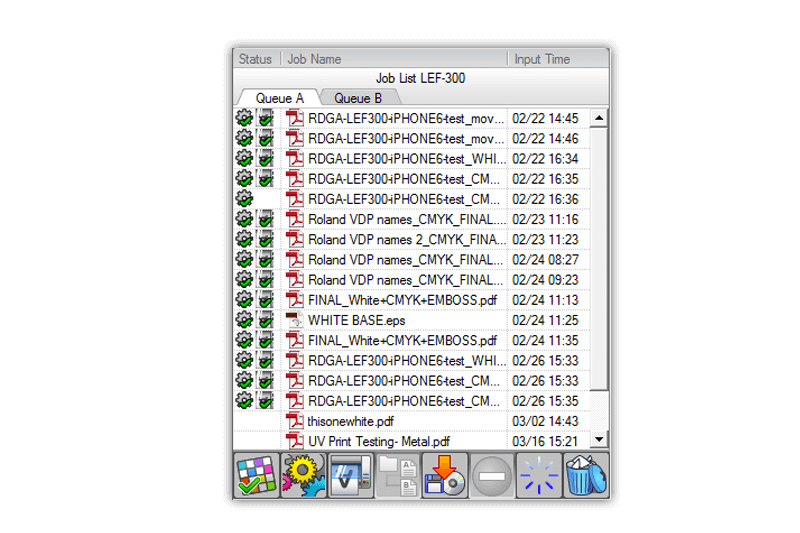Click the scroll up arrow of job list
The width and height of the screenshot is (800, 533).
pos(599,118)
